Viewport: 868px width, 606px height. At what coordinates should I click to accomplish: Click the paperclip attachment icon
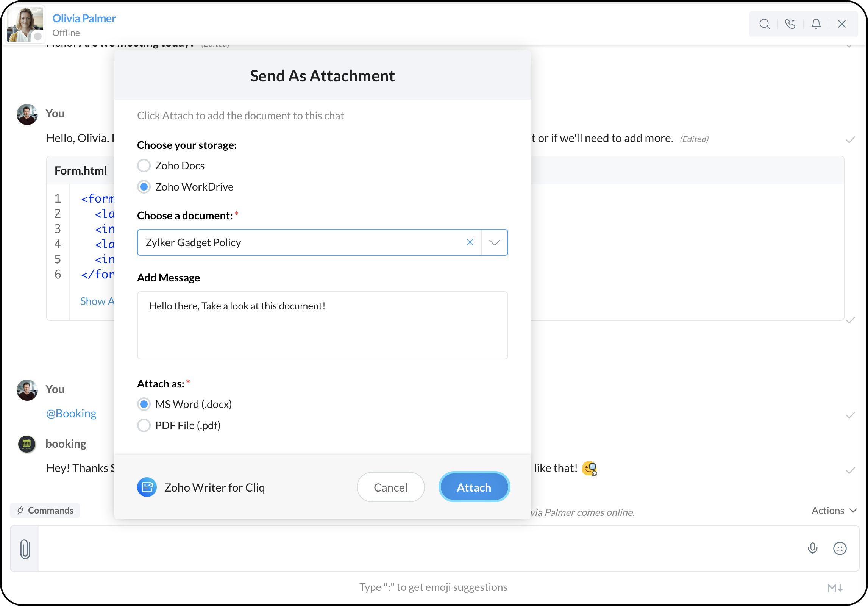coord(25,549)
